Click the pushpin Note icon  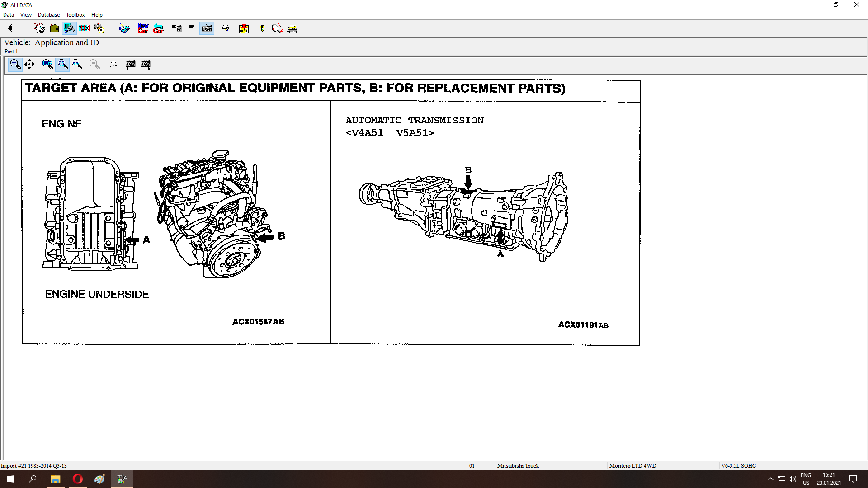(244, 28)
